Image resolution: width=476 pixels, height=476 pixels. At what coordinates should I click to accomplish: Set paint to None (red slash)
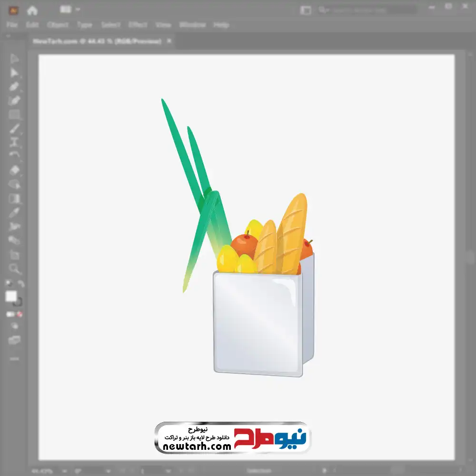pos(20,314)
